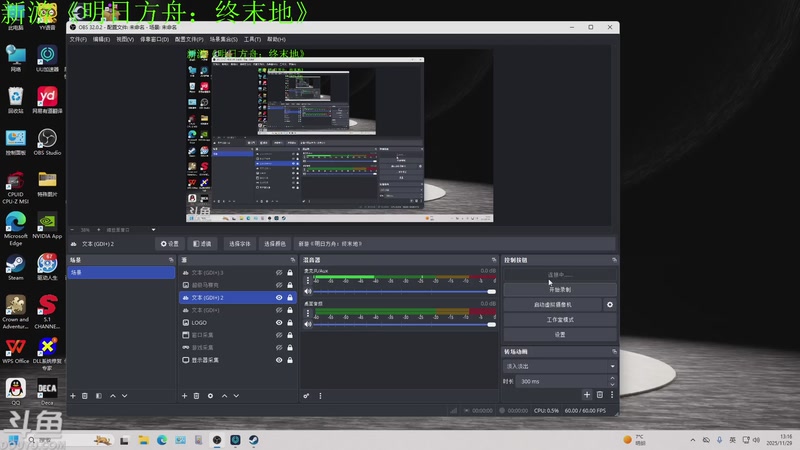The width and height of the screenshot is (800, 450).
Task: Move selected source up in the list
Action: pos(224,396)
